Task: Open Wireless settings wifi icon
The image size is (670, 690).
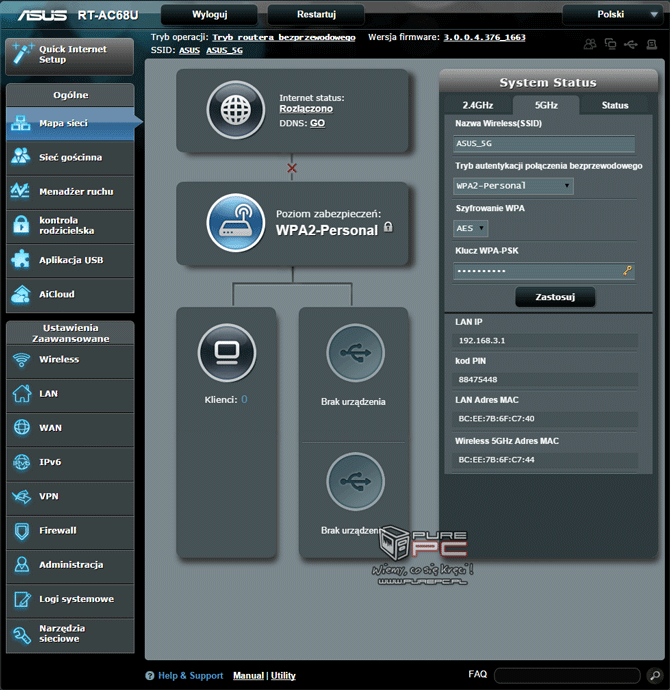Action: point(21,360)
